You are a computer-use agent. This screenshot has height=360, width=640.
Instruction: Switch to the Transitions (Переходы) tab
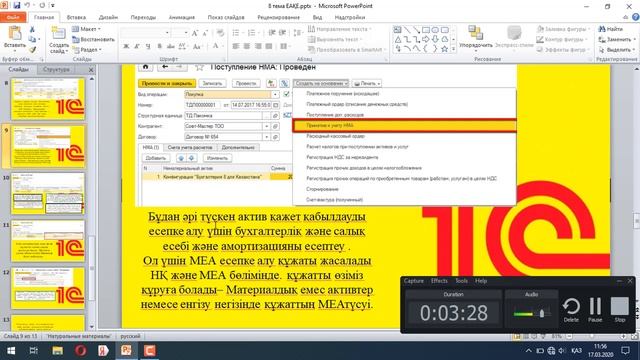pyautogui.click(x=143, y=17)
